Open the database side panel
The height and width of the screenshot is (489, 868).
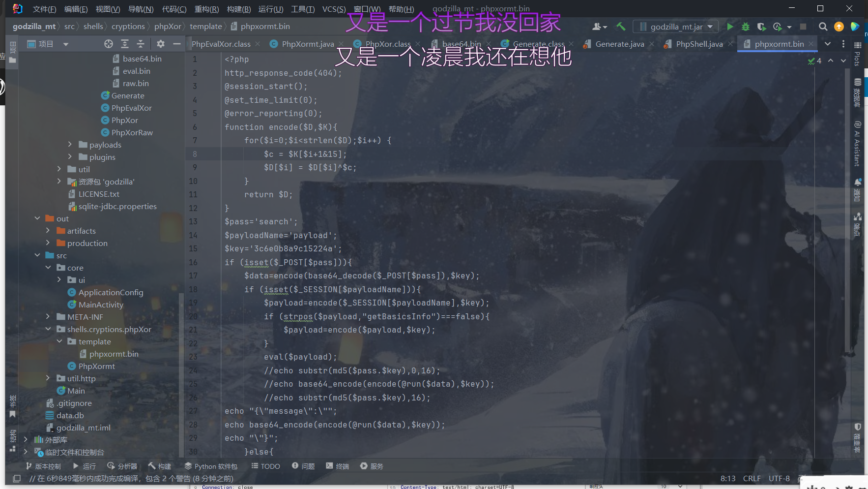857,93
